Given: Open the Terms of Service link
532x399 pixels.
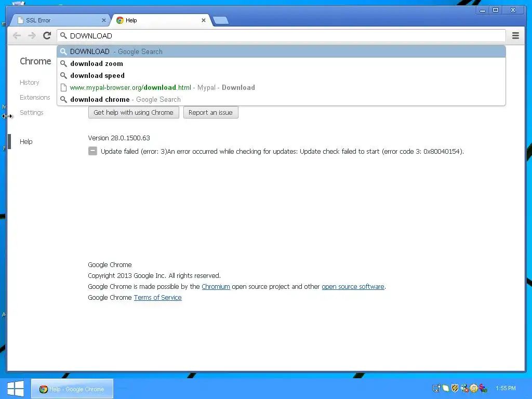Looking at the screenshot, I should (x=158, y=297).
